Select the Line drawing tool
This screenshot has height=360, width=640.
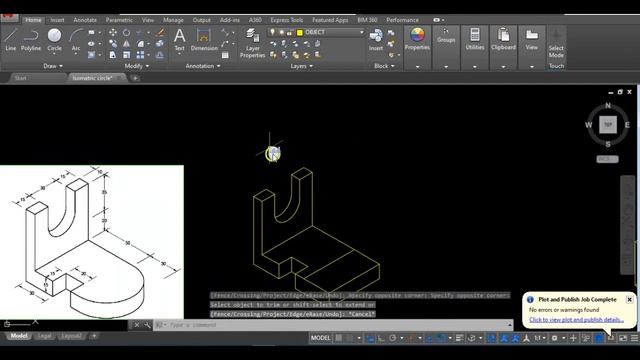tap(11, 40)
